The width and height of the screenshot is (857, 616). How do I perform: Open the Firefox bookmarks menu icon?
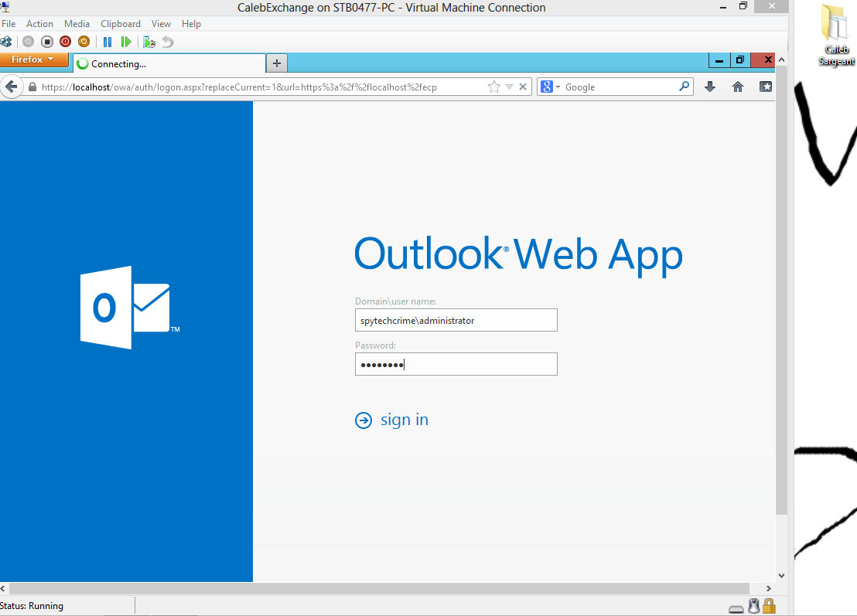pos(766,87)
